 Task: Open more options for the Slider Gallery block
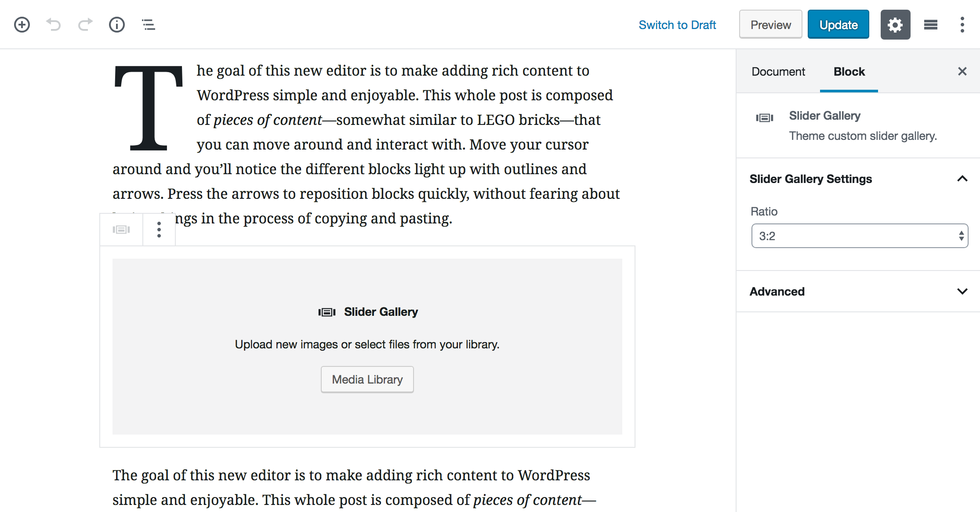click(x=159, y=229)
